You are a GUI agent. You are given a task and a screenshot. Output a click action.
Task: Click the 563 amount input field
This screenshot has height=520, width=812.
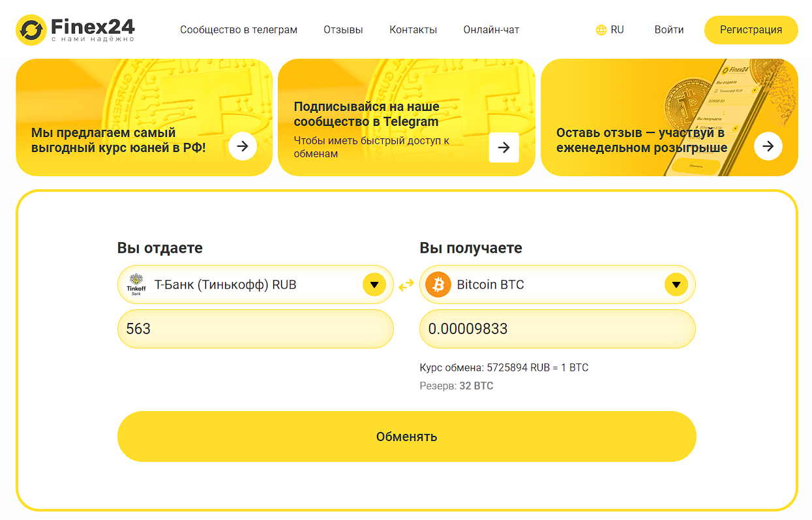pos(256,329)
